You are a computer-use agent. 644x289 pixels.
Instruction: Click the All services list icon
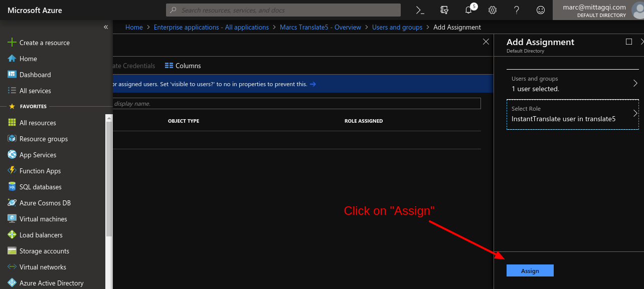12,91
